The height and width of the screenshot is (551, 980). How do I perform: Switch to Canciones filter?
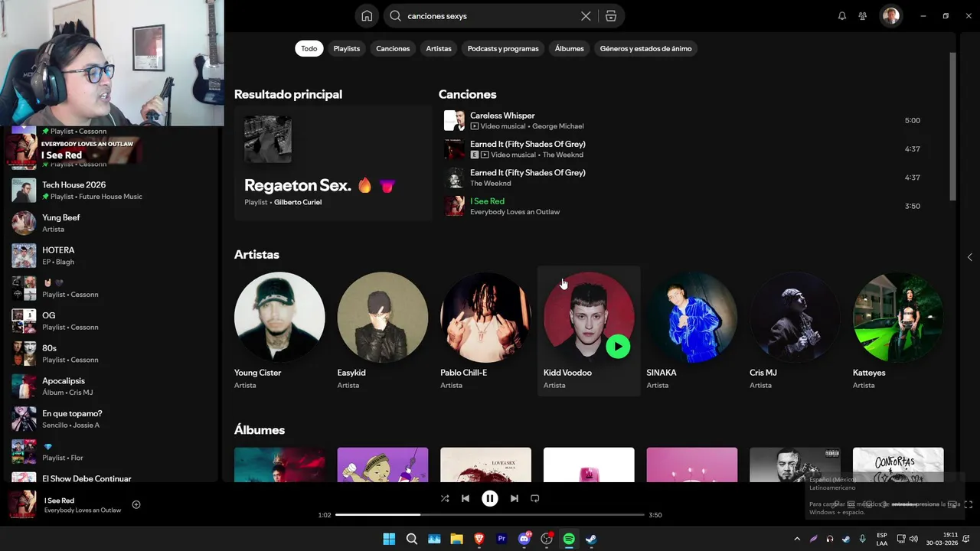(393, 48)
